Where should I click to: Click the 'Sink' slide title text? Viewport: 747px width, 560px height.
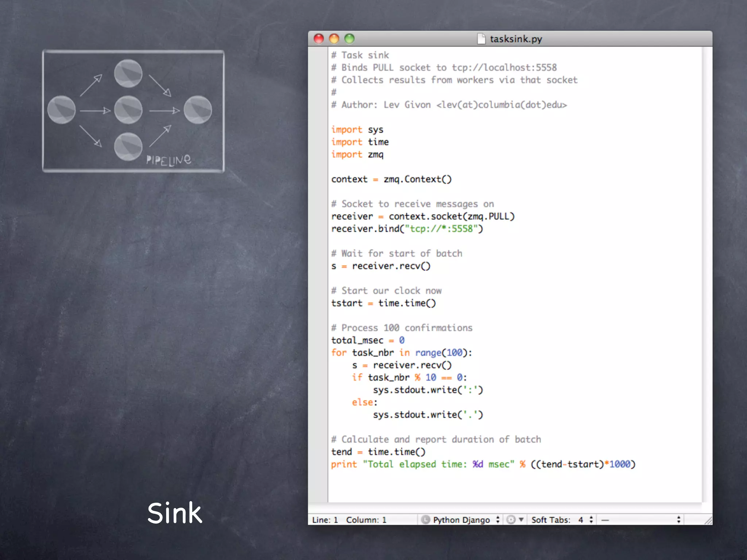tap(175, 513)
